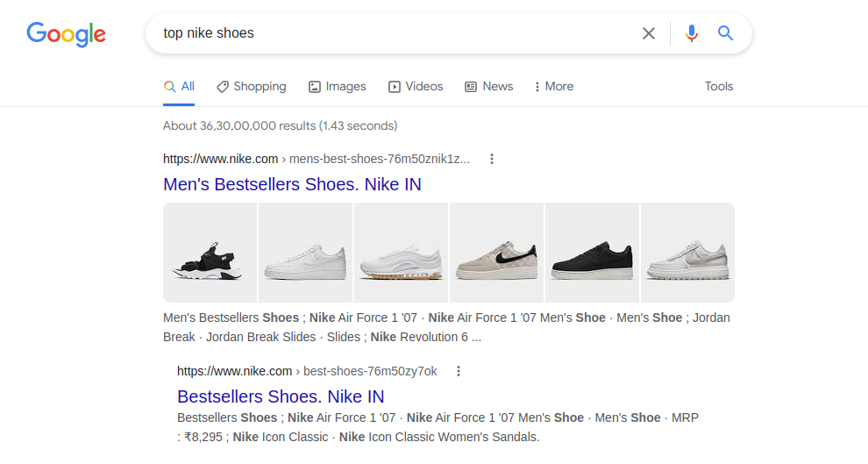View the beige shoe with black swoosh thumbnail
Viewport: 868px width, 464px height.
point(496,253)
